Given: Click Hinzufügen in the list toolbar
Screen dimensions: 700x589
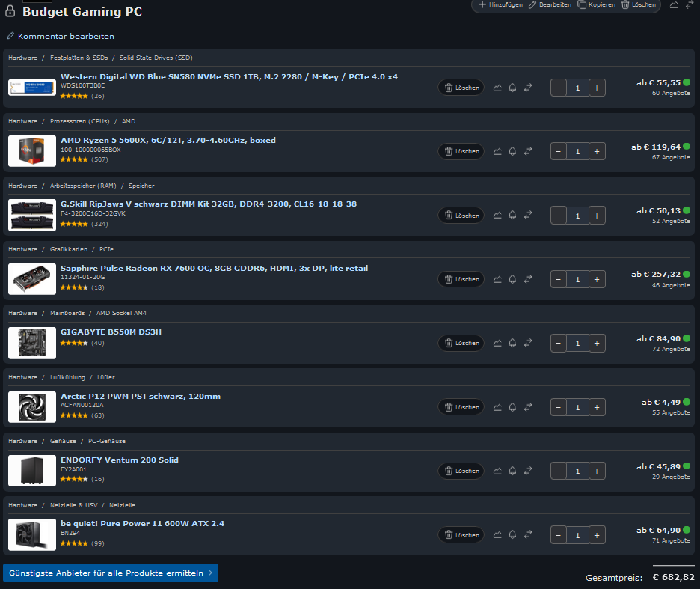Looking at the screenshot, I should click(x=500, y=5).
